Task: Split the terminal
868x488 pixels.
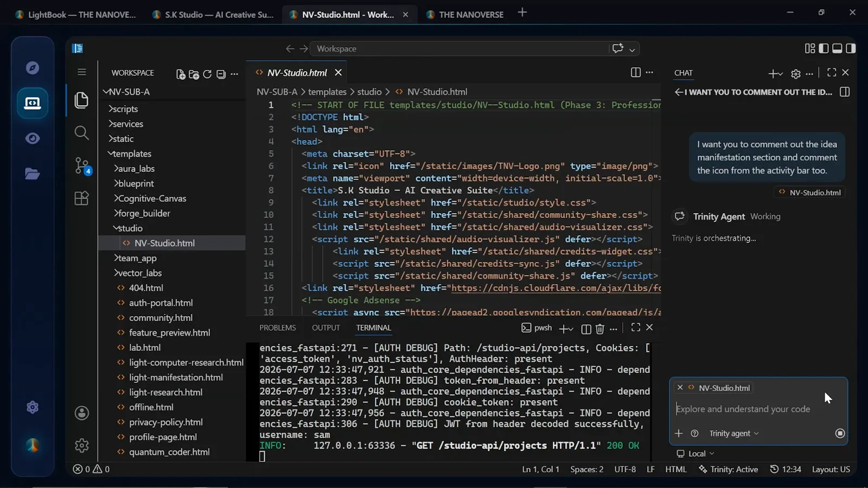Action: (586, 329)
